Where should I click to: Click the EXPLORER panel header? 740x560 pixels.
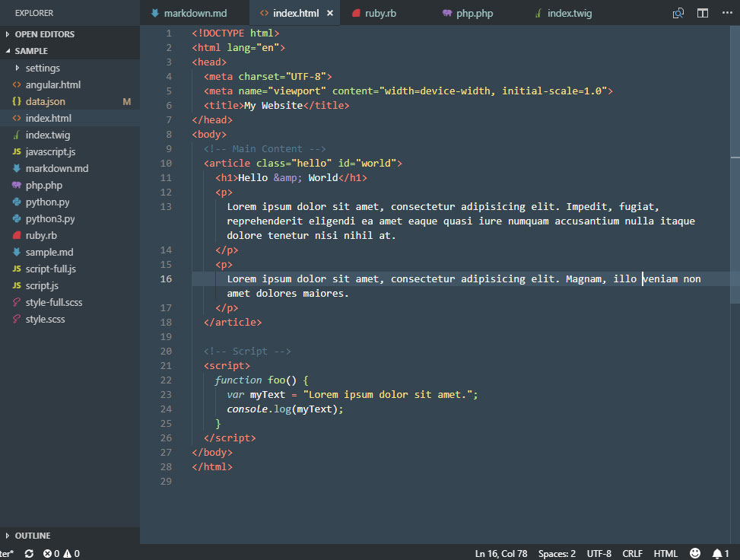pos(34,13)
